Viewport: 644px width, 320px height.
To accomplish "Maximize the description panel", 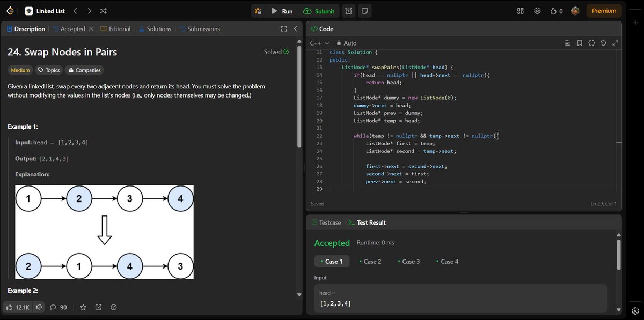I will click(284, 29).
